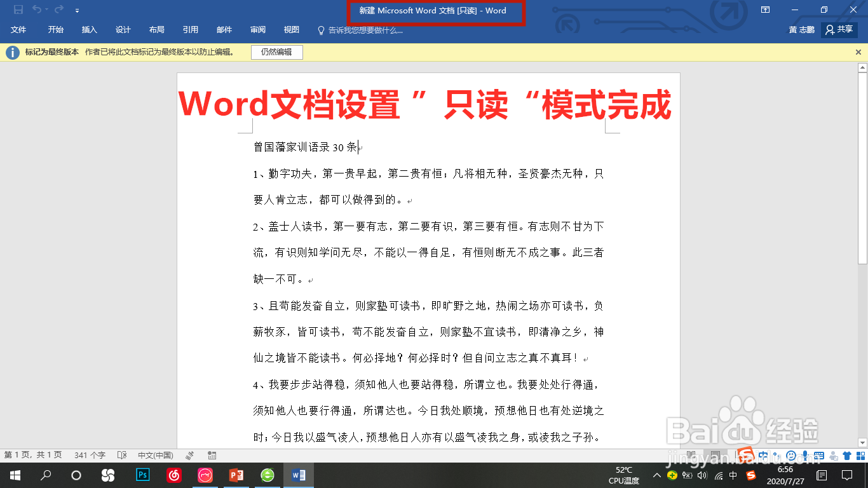The image size is (868, 488).
Task: Click the Wi-Fi network tray icon
Action: [718, 475]
